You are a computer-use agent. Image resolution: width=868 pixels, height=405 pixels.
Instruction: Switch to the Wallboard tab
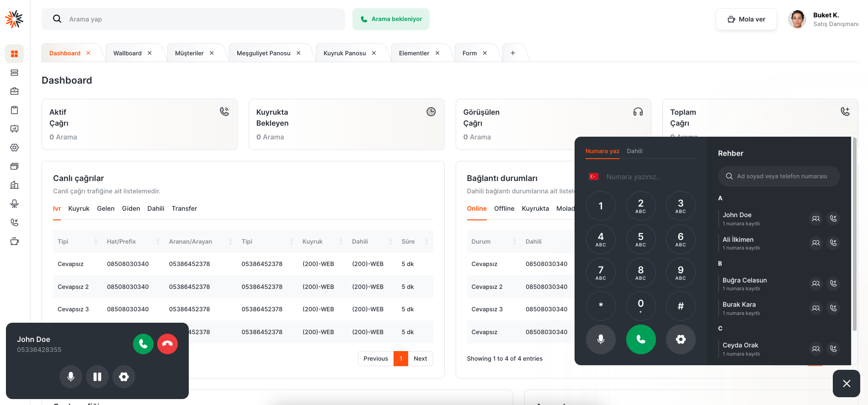tap(128, 53)
